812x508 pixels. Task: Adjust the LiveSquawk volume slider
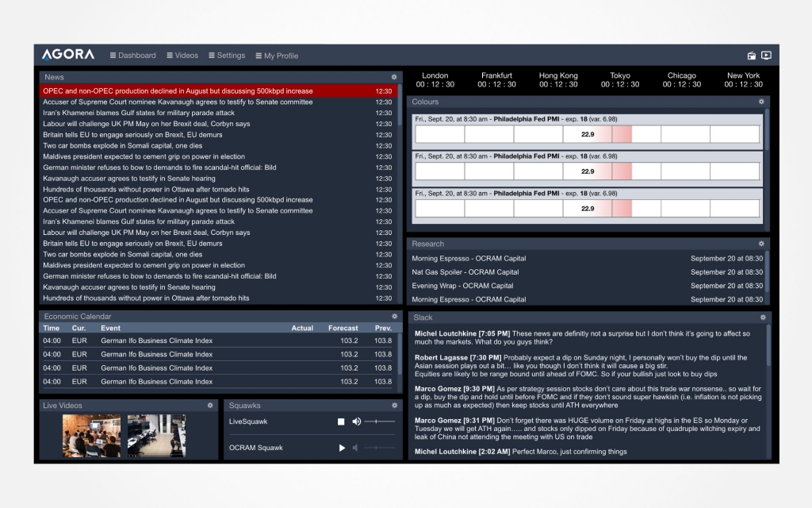[379, 421]
